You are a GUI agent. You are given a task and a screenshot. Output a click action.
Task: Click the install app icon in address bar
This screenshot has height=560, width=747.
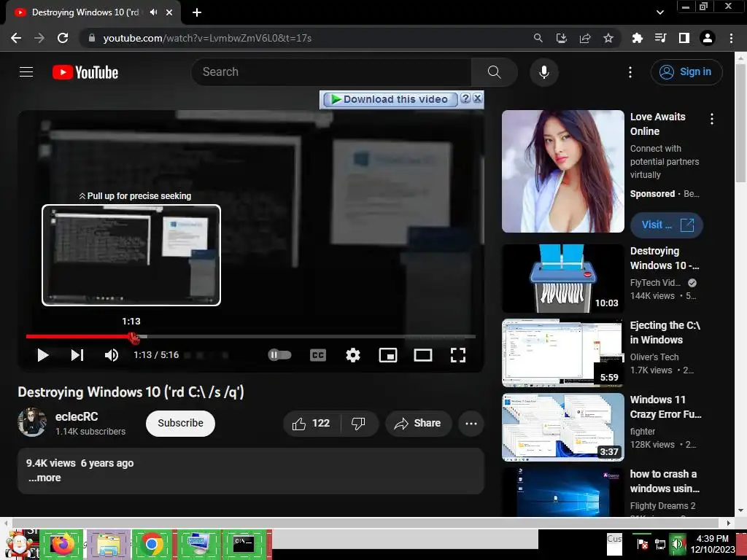tap(561, 38)
